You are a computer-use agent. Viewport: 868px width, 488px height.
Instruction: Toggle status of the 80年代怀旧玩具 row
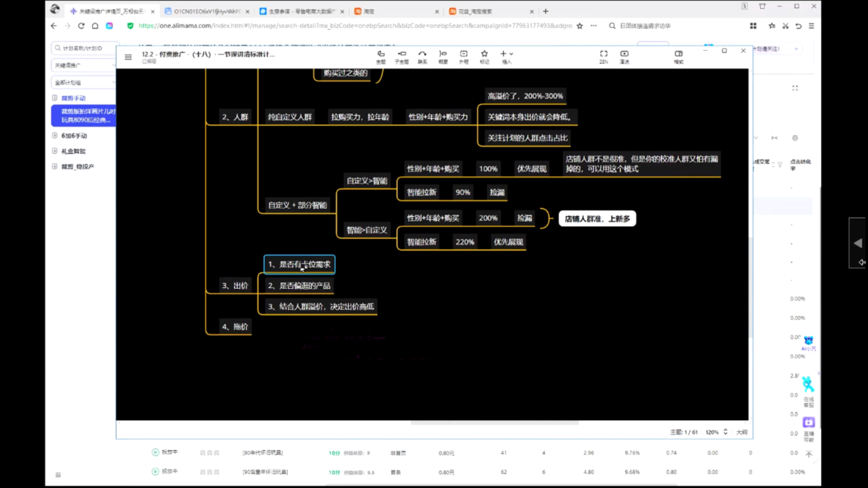pos(155,452)
